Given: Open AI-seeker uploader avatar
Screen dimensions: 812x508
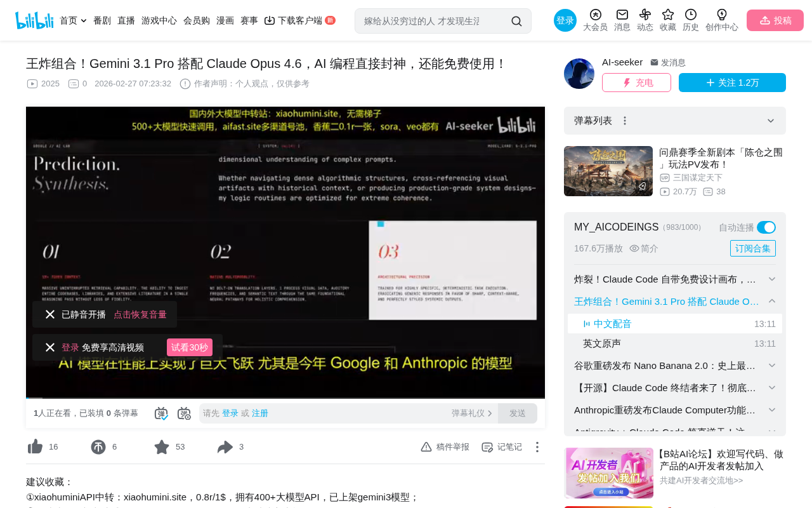Looking at the screenshot, I should [x=579, y=74].
